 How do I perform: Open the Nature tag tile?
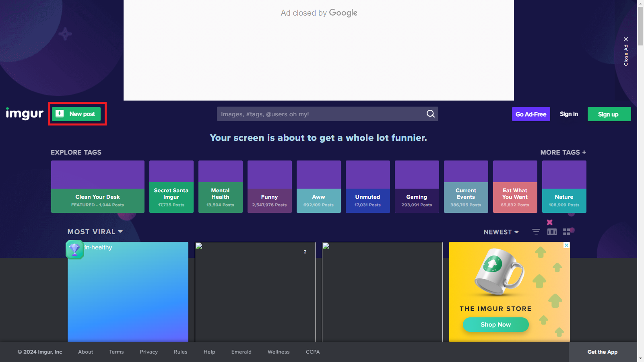coord(564,187)
